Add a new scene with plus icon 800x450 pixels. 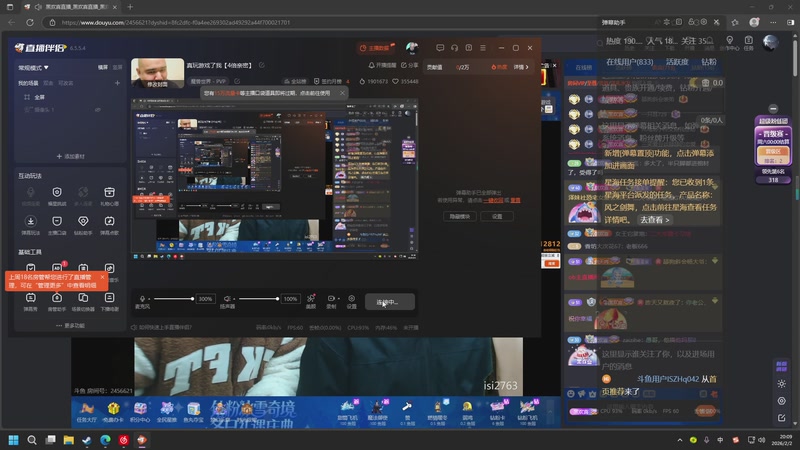click(x=117, y=83)
